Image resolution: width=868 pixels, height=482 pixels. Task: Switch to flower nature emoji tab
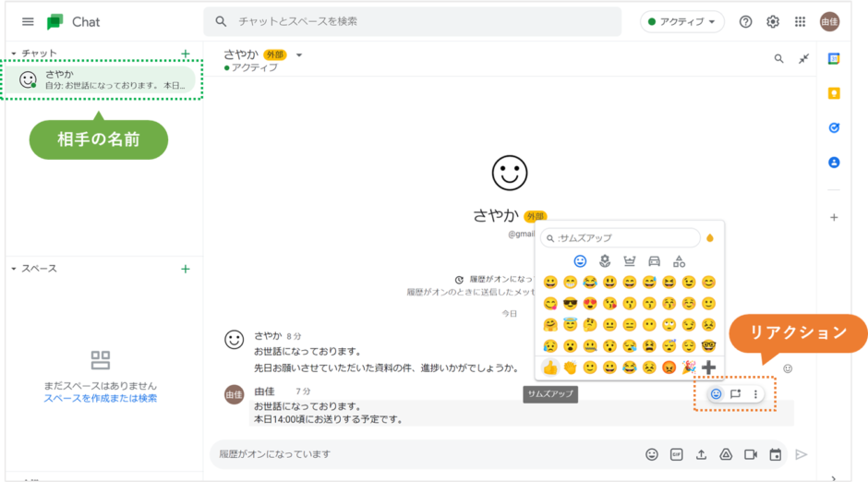[x=605, y=260]
